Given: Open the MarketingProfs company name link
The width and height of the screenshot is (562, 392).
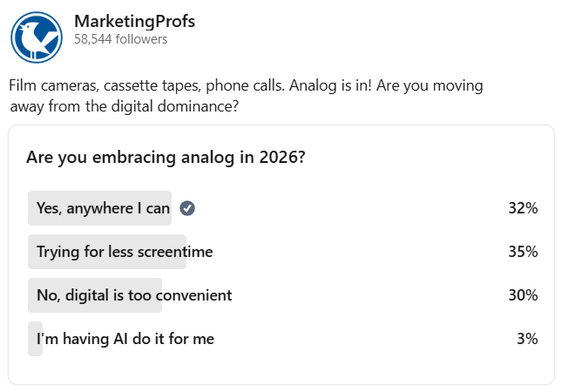Looking at the screenshot, I should pyautogui.click(x=134, y=21).
